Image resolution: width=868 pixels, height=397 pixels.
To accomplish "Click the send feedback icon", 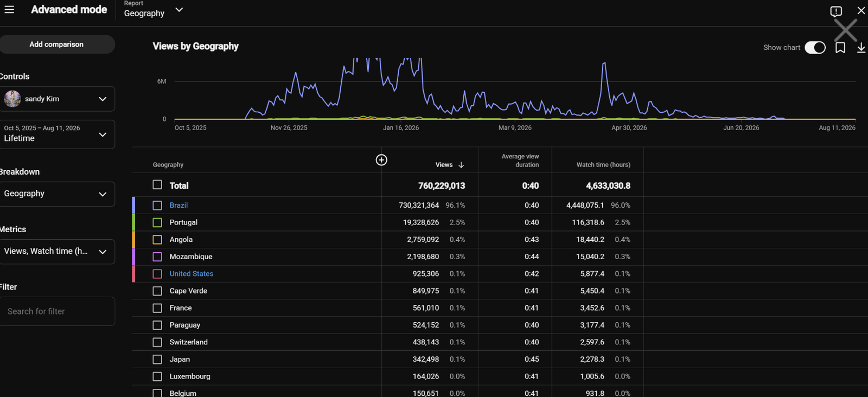I will coord(836,11).
